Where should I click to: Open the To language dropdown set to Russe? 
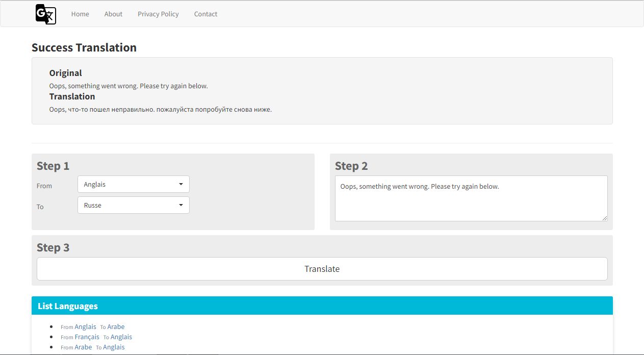point(134,205)
